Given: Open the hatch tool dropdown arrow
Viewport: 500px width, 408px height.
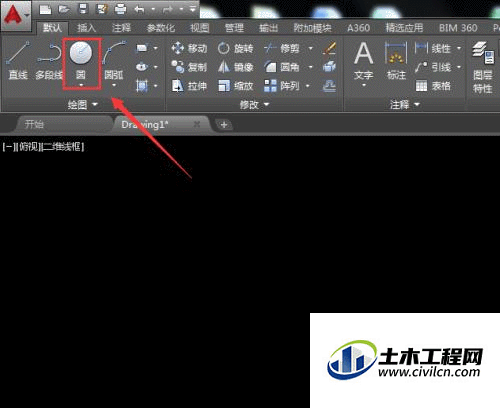Looking at the screenshot, I should (156, 86).
